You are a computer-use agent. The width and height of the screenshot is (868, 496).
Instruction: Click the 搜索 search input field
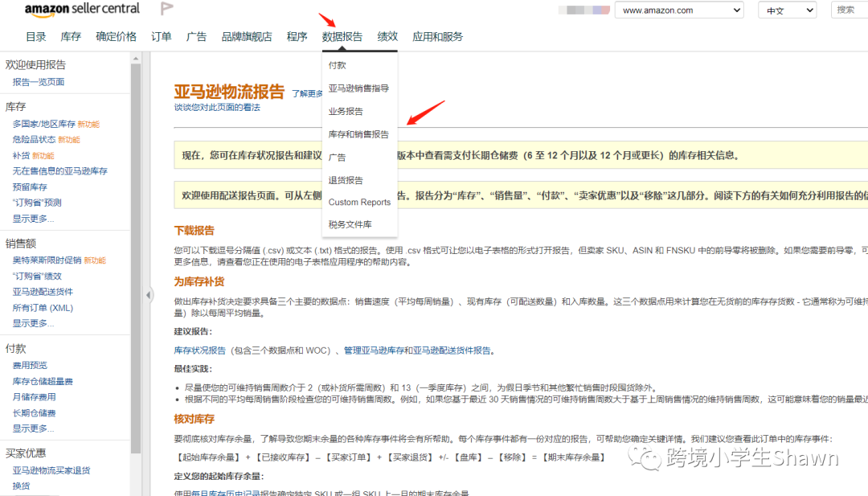pos(850,10)
